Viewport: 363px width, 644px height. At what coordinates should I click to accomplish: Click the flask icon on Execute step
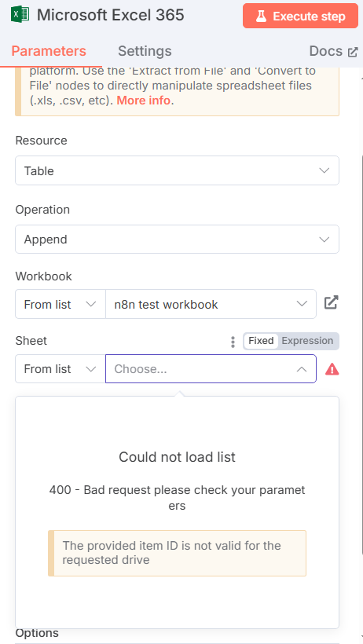click(261, 16)
